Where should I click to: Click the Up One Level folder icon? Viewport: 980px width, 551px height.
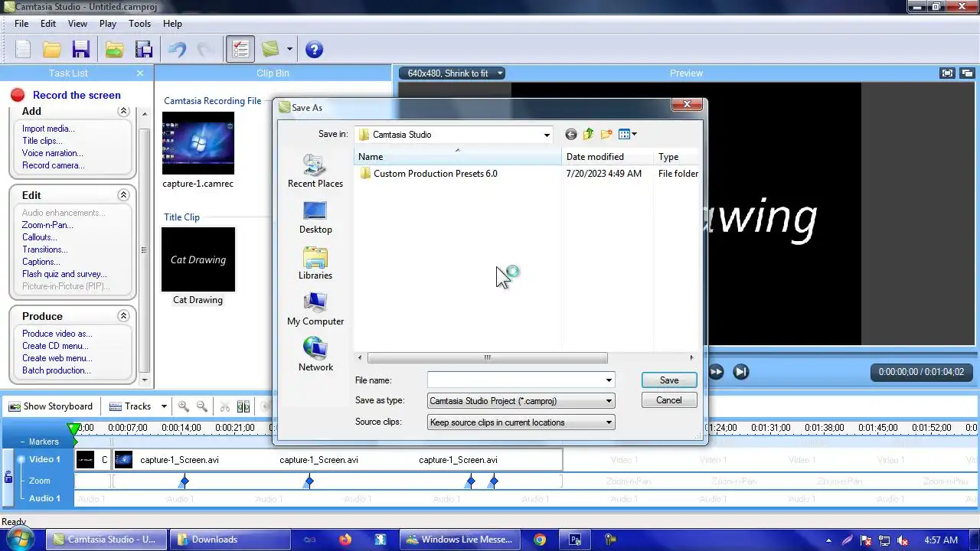(x=588, y=135)
